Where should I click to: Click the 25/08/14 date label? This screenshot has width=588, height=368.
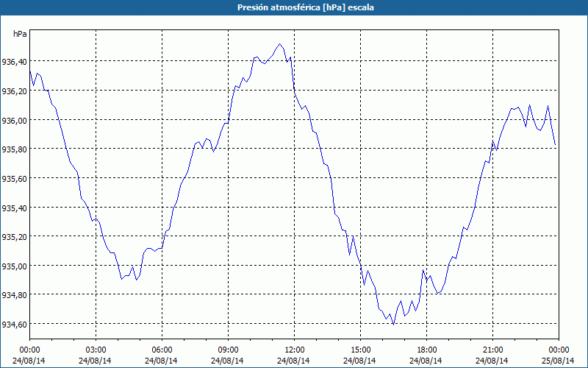[558, 361]
